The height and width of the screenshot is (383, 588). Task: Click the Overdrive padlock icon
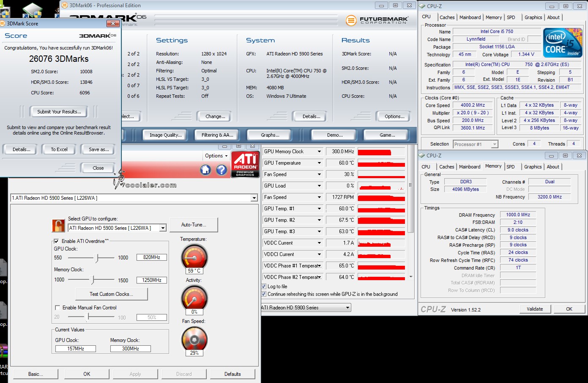click(x=58, y=226)
